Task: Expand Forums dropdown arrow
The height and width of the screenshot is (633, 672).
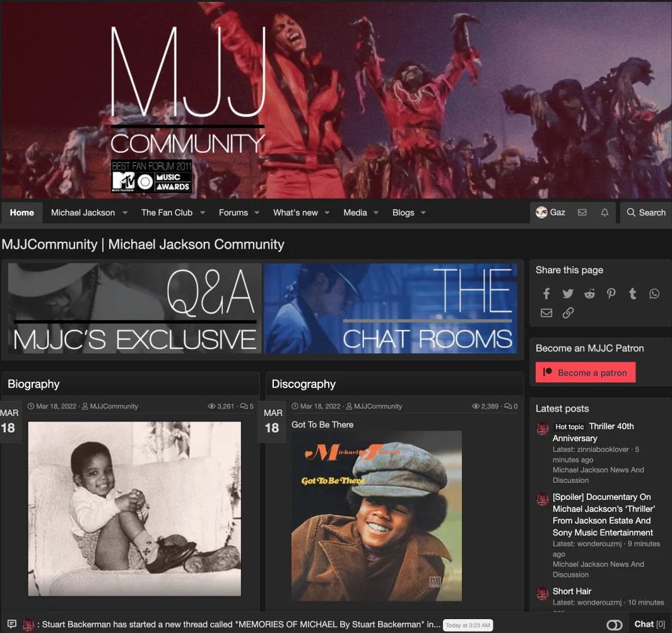Action: 257,213
